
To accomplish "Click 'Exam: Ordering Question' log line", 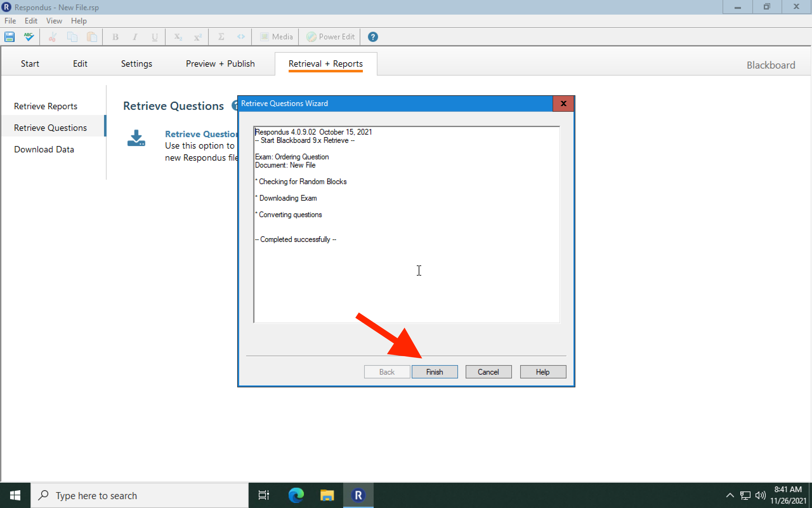I will pyautogui.click(x=292, y=157).
